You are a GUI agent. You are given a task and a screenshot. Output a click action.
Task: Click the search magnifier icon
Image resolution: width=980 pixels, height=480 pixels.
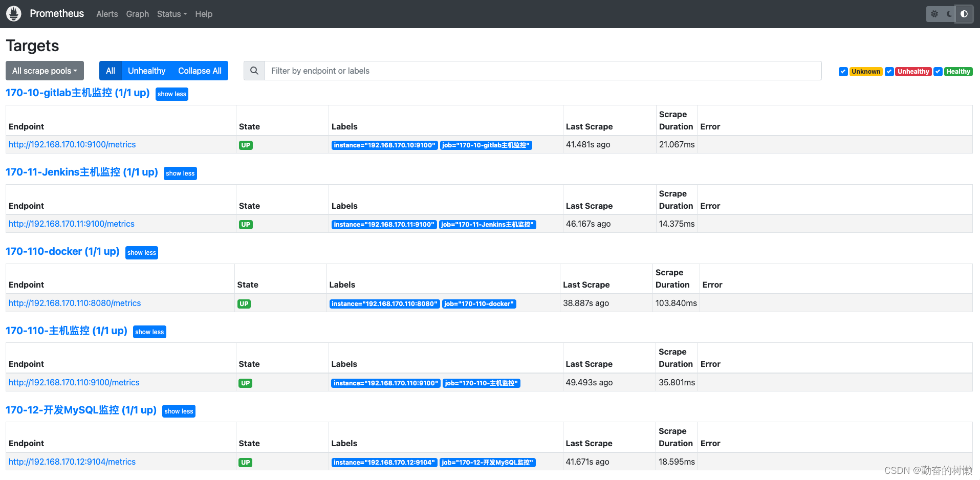(x=254, y=71)
